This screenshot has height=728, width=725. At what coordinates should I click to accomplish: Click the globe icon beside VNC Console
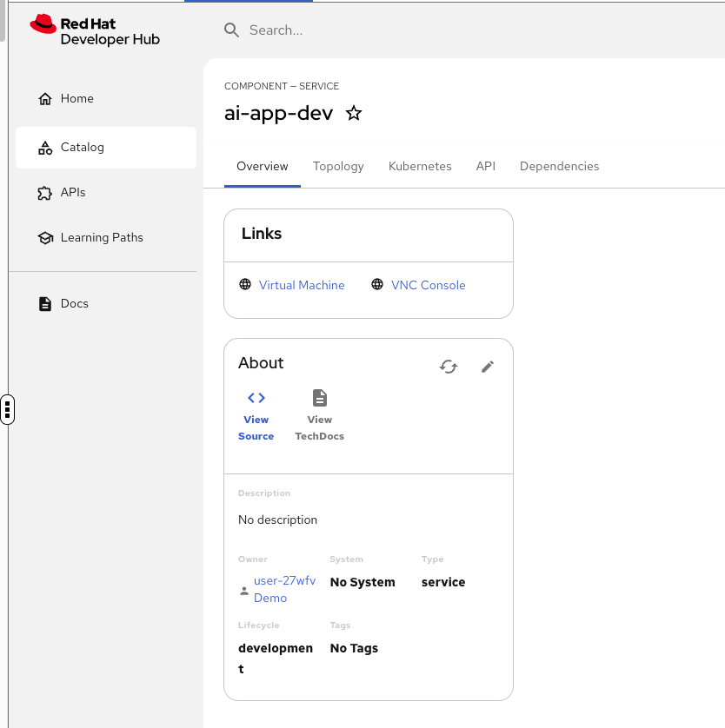377,285
